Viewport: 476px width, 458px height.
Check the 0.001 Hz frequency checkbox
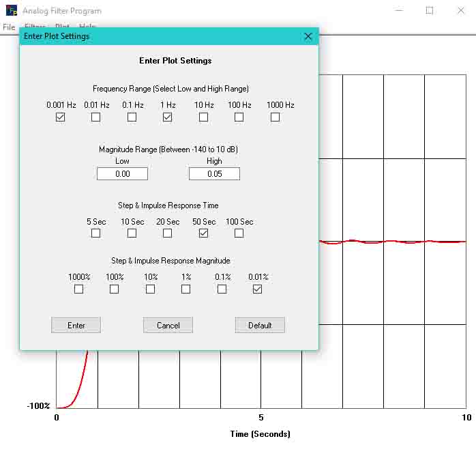click(61, 117)
